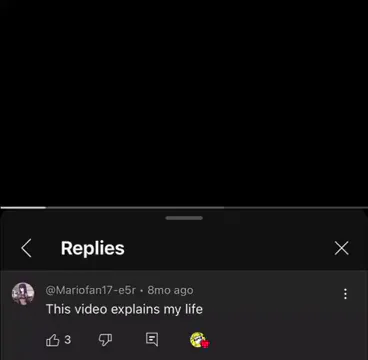Open the three-dot comment options menu
This screenshot has height=360, width=368.
click(x=345, y=294)
